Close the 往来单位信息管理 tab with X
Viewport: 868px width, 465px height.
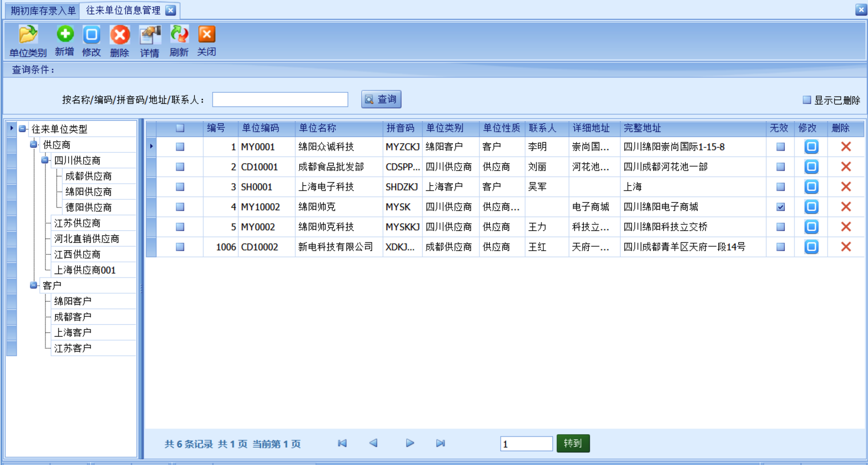coord(171,11)
